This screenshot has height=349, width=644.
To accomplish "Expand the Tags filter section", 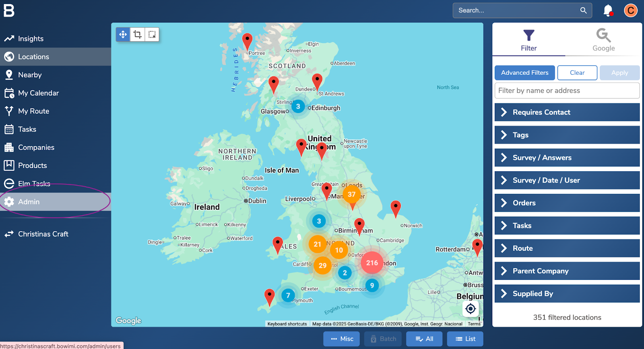I will point(567,135).
